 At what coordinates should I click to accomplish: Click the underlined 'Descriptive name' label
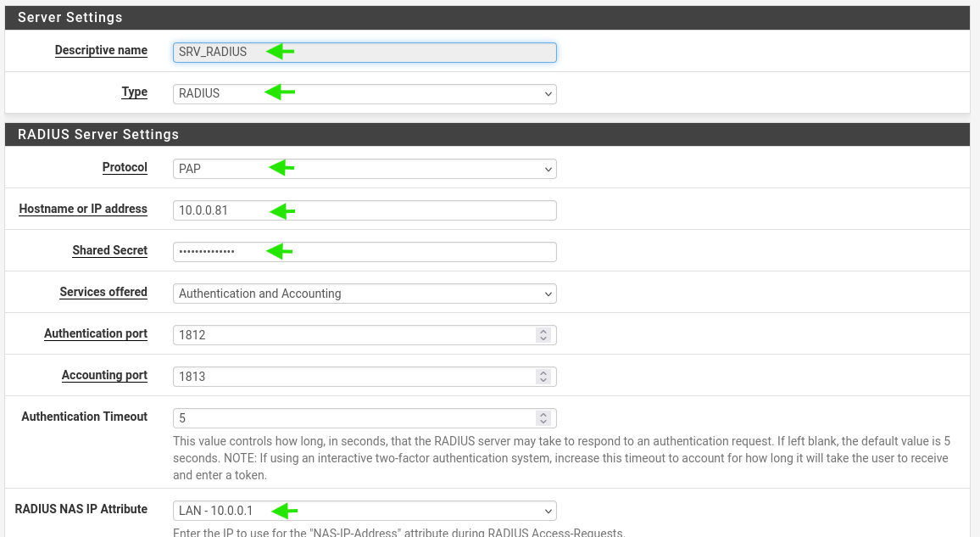pos(101,51)
